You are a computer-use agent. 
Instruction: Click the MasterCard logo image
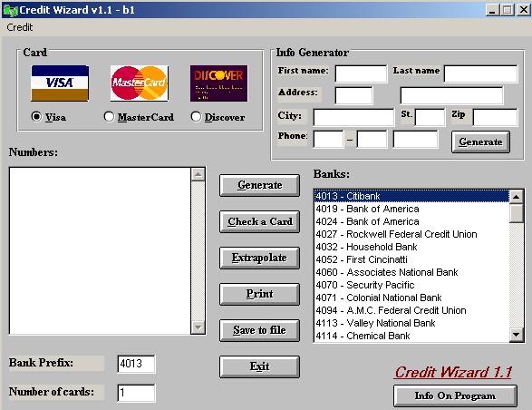click(x=139, y=83)
